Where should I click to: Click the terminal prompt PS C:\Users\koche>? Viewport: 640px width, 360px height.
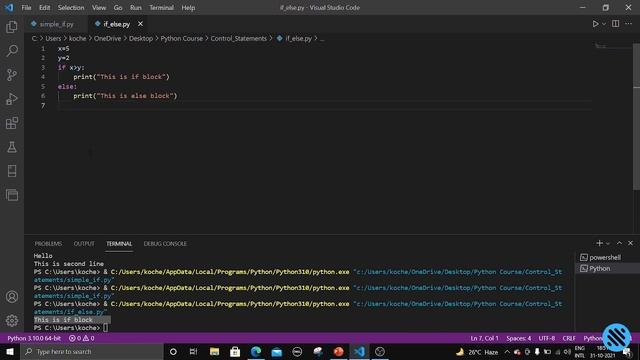(x=67, y=328)
